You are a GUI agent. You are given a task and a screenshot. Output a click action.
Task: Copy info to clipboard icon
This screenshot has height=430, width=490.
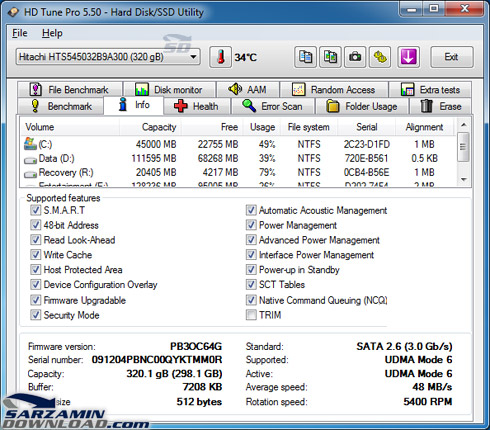click(x=305, y=57)
